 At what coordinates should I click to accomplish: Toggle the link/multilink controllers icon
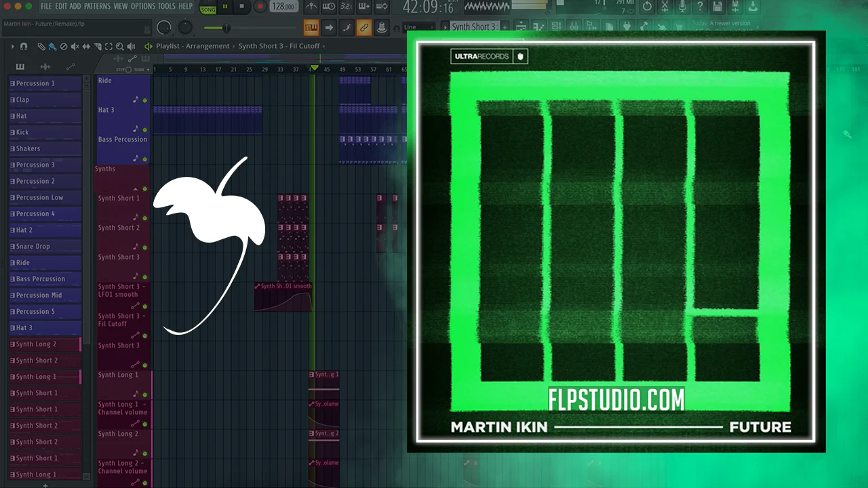tap(363, 28)
